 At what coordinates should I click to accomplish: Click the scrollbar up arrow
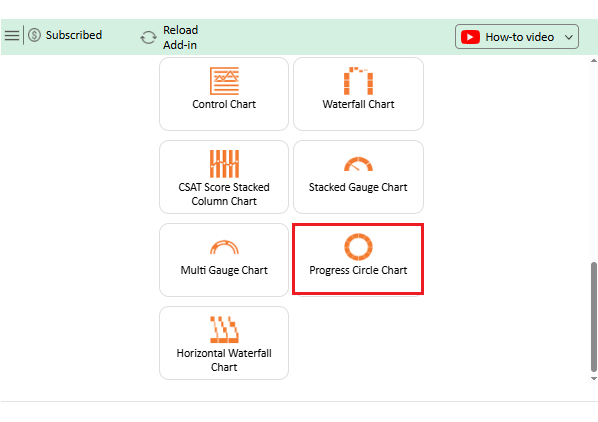(593, 61)
